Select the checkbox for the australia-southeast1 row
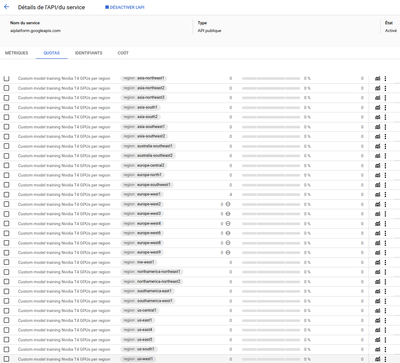Image resolution: width=400 pixels, height=363 pixels. pyautogui.click(x=6, y=146)
